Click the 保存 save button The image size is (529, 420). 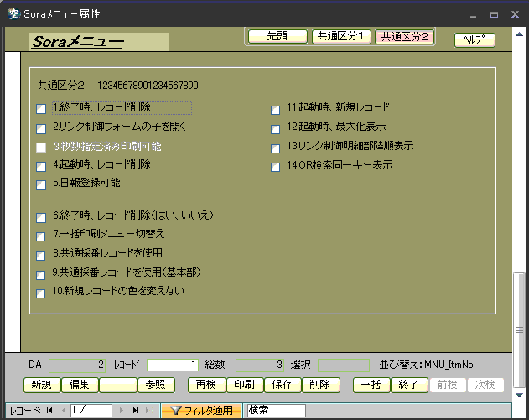click(282, 385)
